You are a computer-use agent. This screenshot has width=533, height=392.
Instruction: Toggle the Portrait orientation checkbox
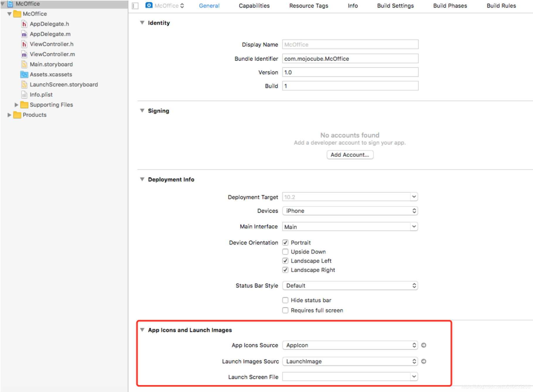tap(285, 243)
